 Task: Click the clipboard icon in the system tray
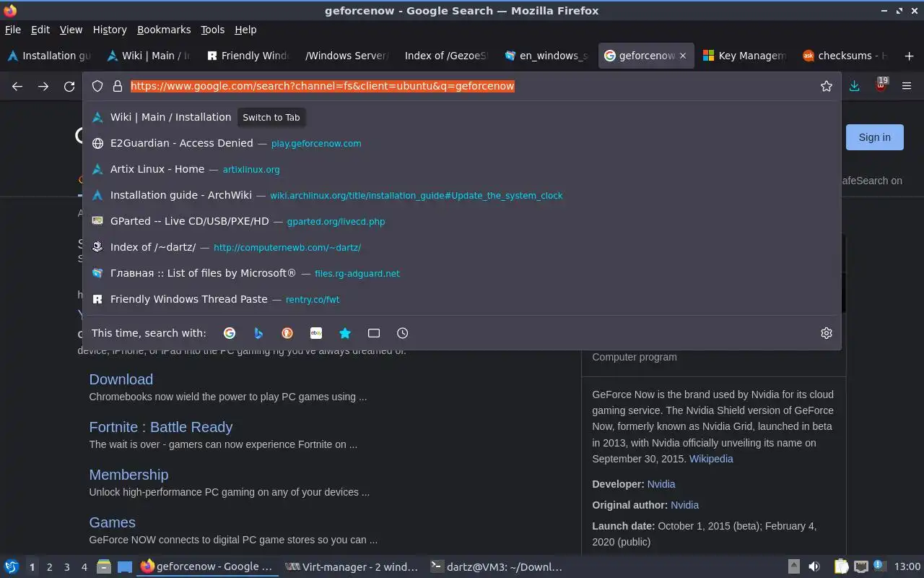click(x=841, y=566)
